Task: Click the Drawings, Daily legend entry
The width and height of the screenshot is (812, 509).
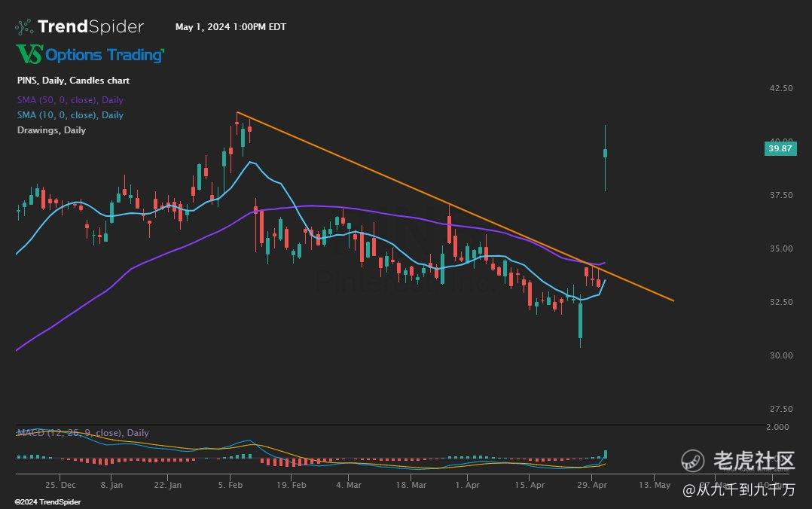Action: click(51, 130)
